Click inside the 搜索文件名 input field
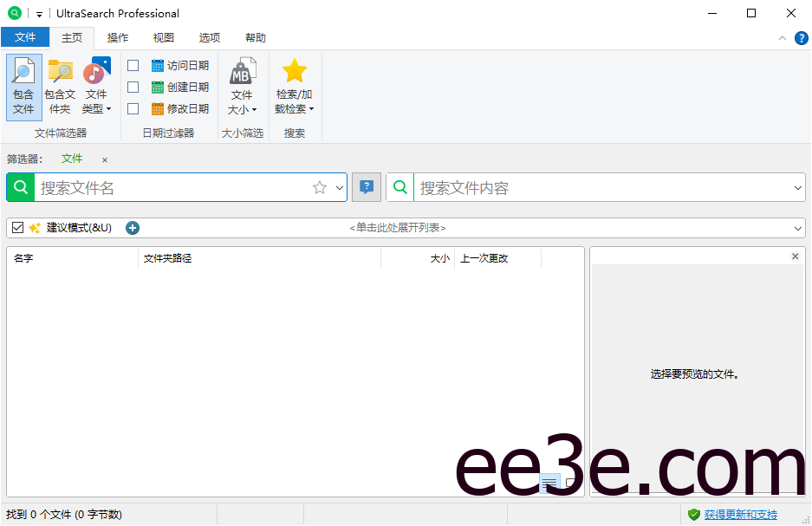The width and height of the screenshot is (812, 526). (x=156, y=187)
